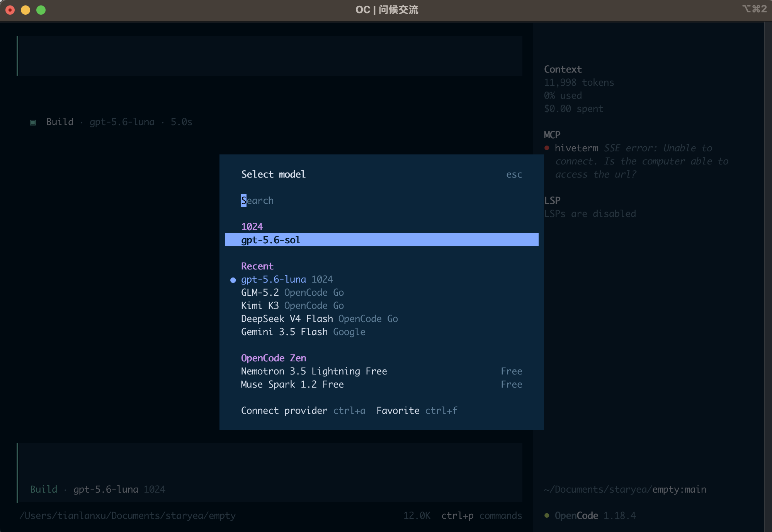772x532 pixels.
Task: Click the window title OC | 问候交流
Action: (387, 10)
